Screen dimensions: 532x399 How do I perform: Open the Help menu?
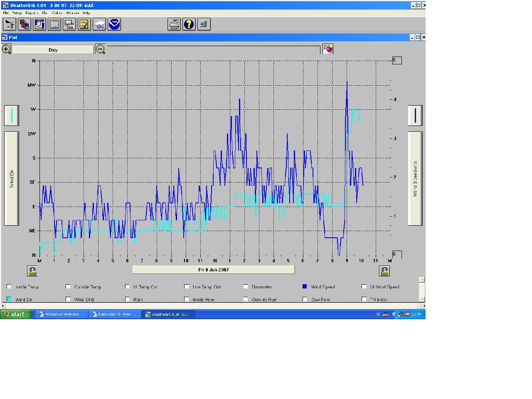click(x=86, y=13)
